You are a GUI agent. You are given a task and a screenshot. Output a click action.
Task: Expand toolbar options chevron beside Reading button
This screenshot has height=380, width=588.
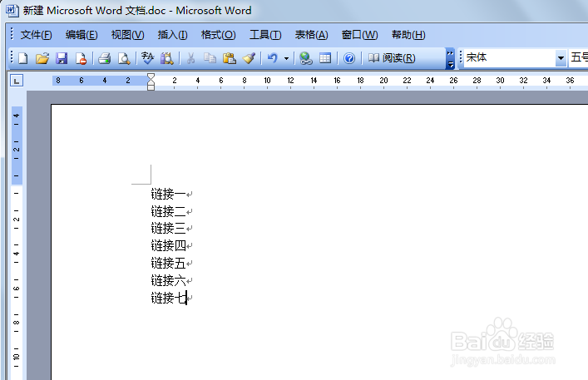pyautogui.click(x=450, y=58)
